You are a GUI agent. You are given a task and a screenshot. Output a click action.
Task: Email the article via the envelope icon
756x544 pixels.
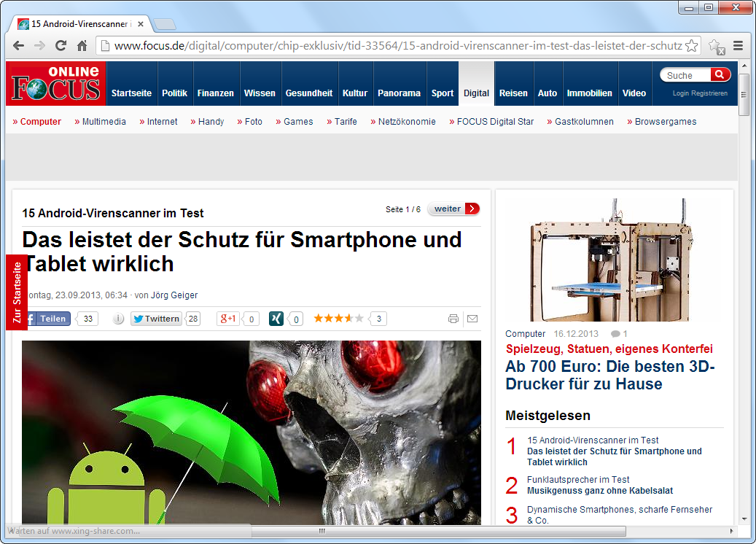coord(472,319)
